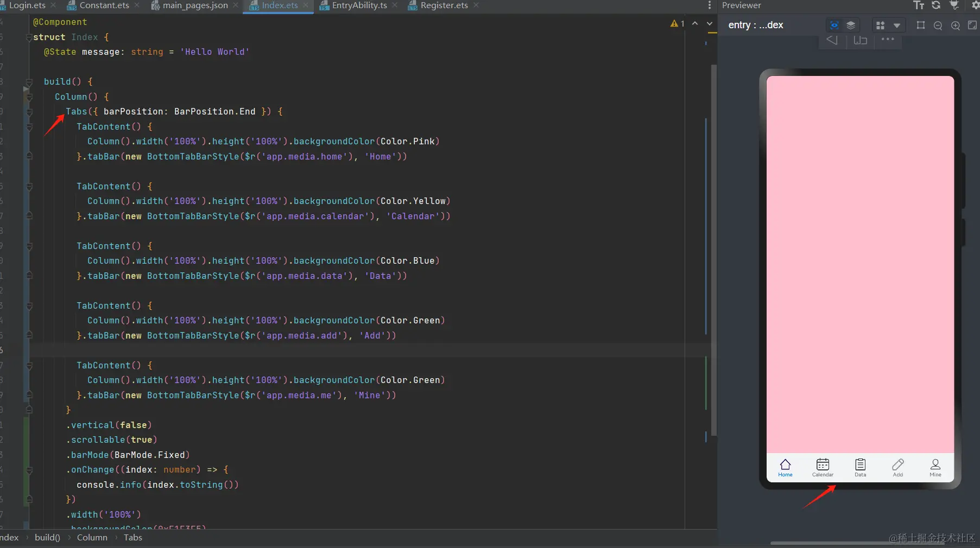Collapse the Blue TabContent fold marker
The width and height of the screenshot is (980, 548).
(29, 246)
